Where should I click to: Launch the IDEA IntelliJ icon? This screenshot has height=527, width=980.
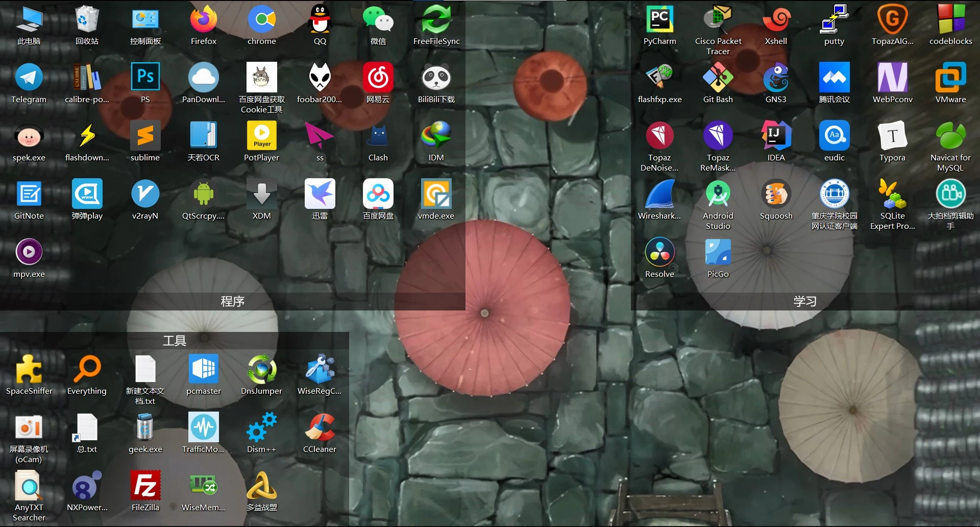[776, 136]
